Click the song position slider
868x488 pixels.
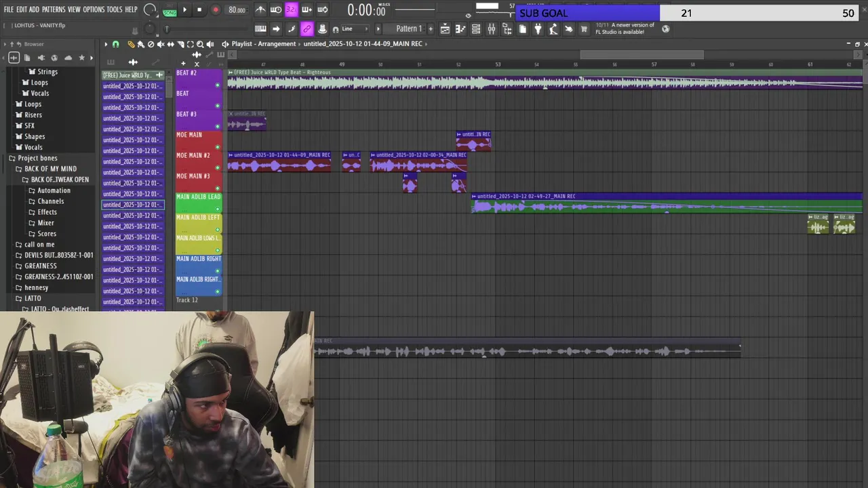coord(207,28)
